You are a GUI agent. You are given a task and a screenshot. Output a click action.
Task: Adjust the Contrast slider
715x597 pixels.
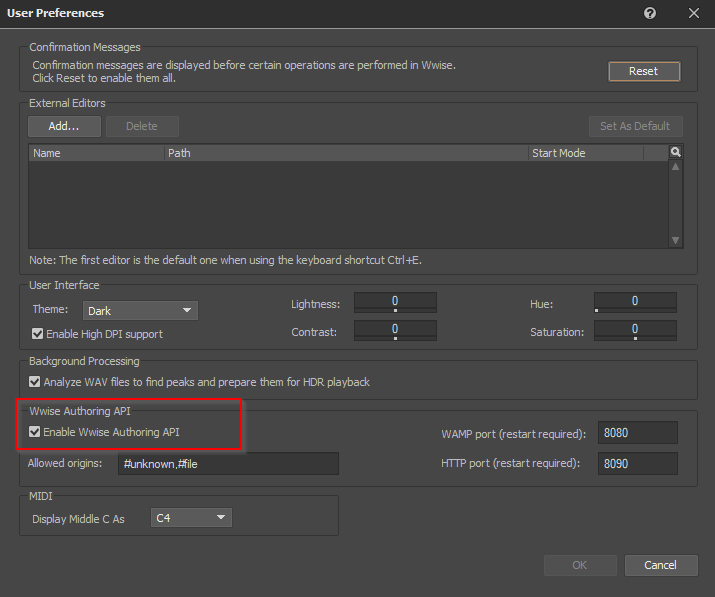click(395, 331)
